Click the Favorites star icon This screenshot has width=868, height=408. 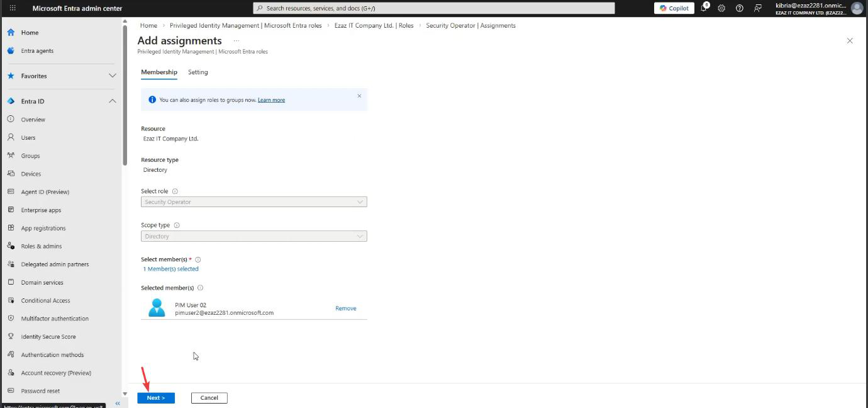[x=11, y=76]
